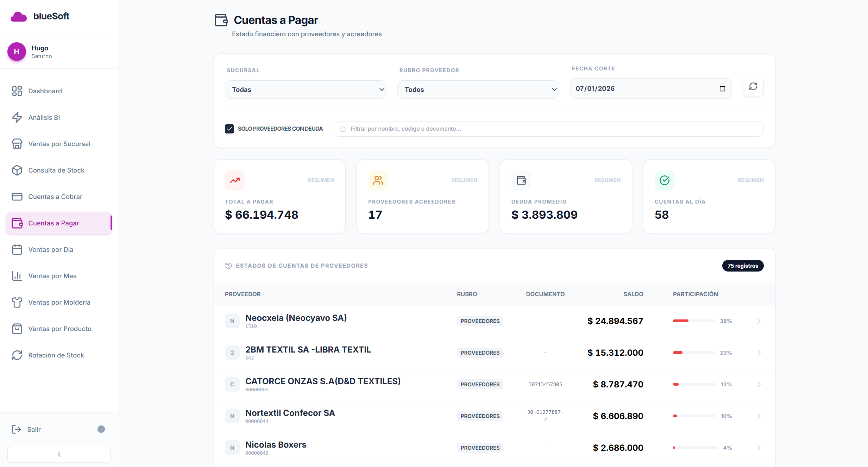Viewport: 868px width, 467px height.
Task: Click the Análisis BI lightning icon
Action: (17, 117)
